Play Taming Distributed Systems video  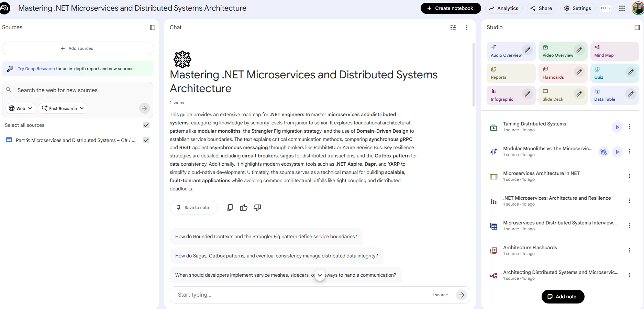point(617,127)
